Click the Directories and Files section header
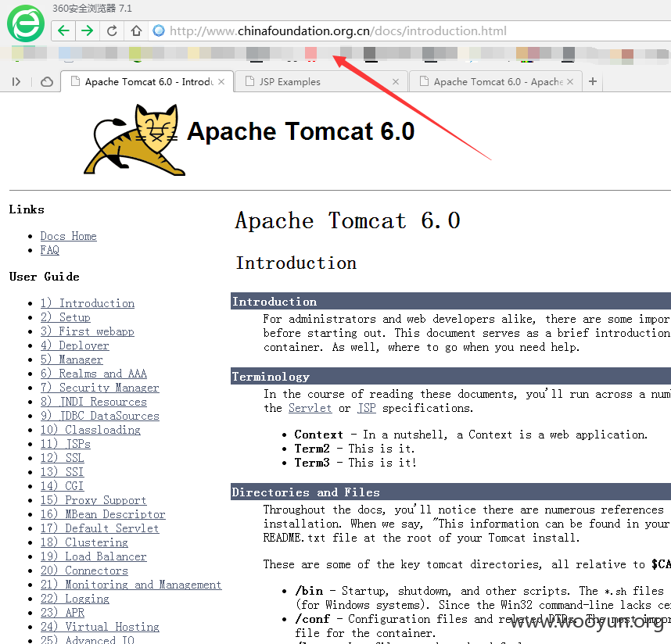Image resolution: width=671 pixels, height=644 pixels. [450, 492]
